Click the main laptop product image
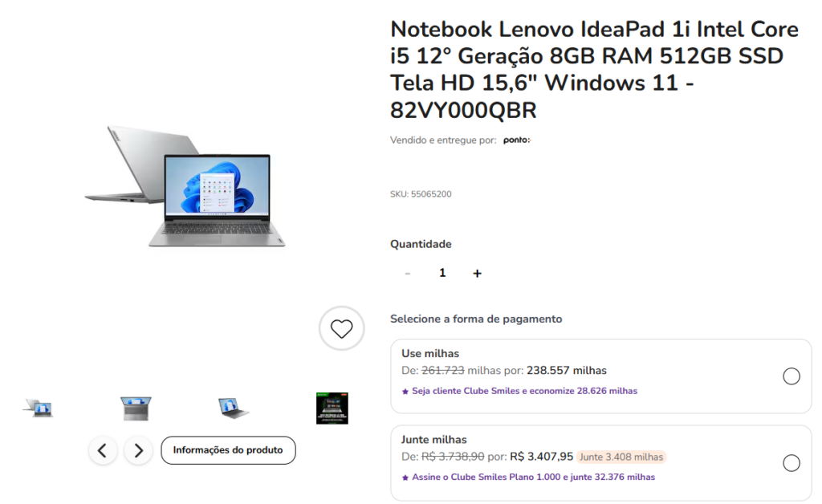Viewport: 822px width, 504px height. point(185,186)
